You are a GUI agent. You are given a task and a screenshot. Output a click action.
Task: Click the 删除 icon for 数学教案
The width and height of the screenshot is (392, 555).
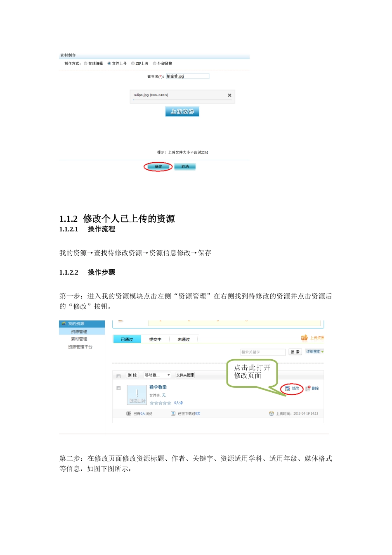click(x=308, y=389)
